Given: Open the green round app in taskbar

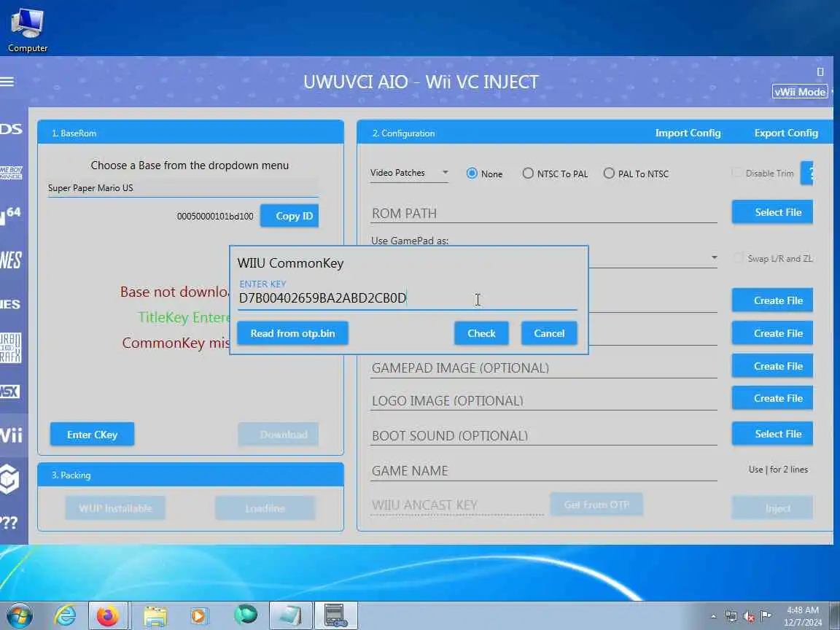Looking at the screenshot, I should 245,615.
